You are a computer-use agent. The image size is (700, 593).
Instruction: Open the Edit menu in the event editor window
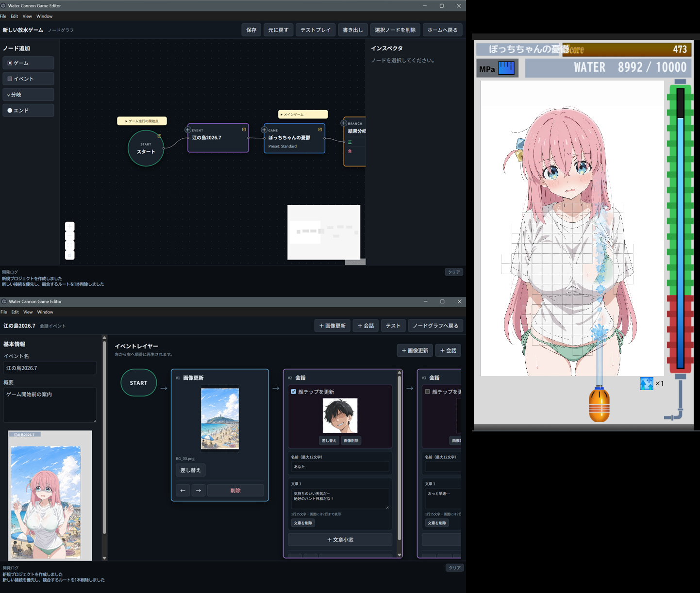[15, 312]
